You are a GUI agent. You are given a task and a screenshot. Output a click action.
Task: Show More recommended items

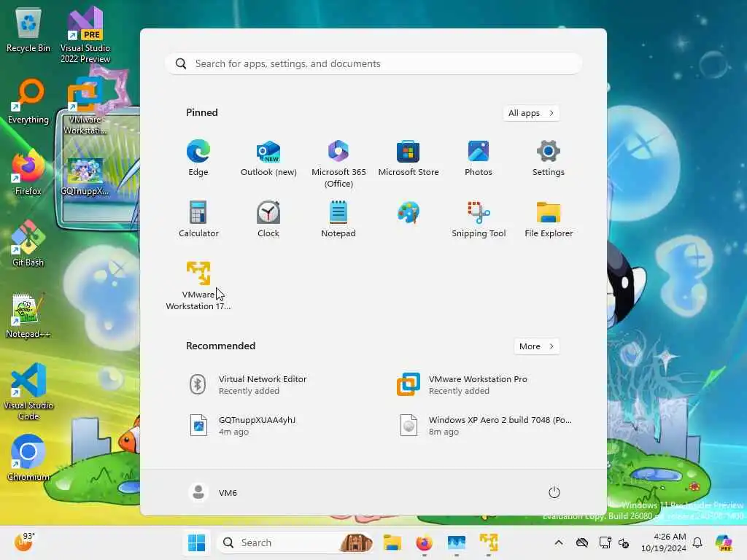click(536, 346)
